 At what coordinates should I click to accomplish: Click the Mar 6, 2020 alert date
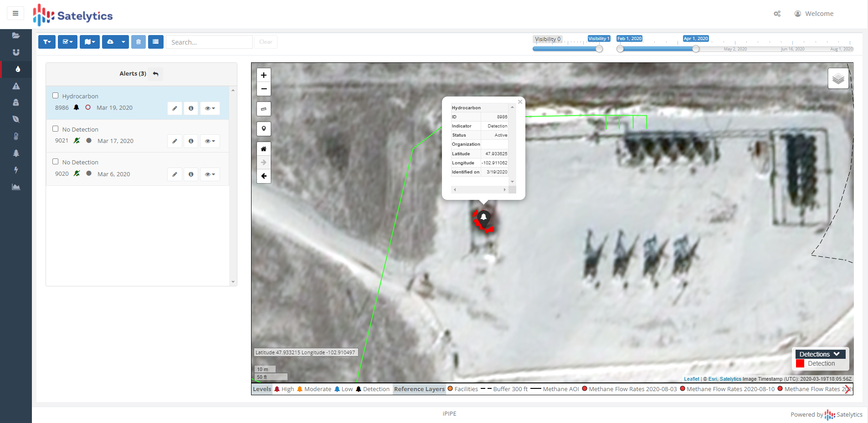114,174
